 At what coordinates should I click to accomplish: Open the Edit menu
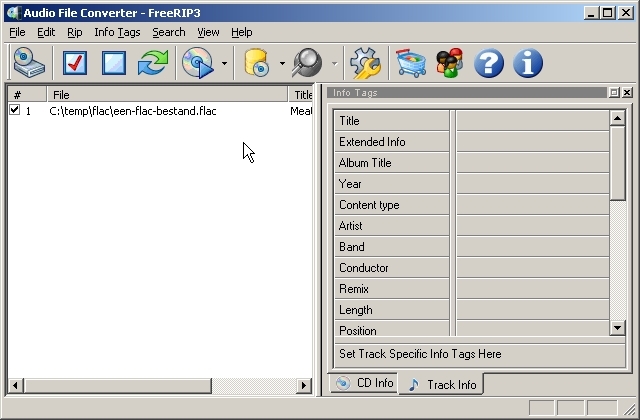[x=46, y=32]
